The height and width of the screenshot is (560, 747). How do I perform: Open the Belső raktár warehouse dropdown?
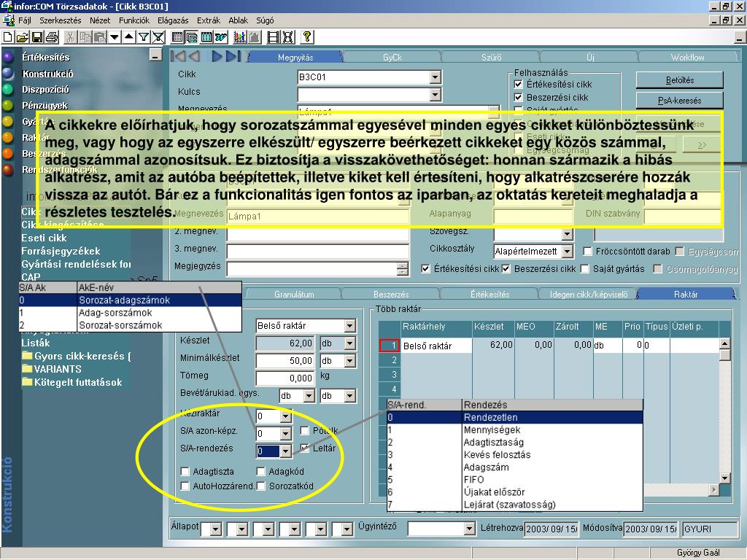pyautogui.click(x=350, y=326)
